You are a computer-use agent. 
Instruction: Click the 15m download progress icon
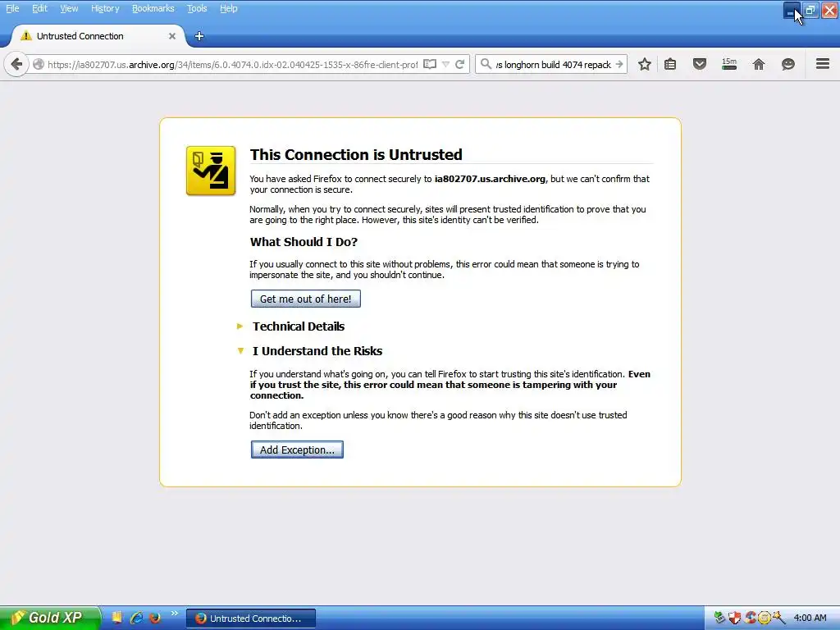click(729, 64)
